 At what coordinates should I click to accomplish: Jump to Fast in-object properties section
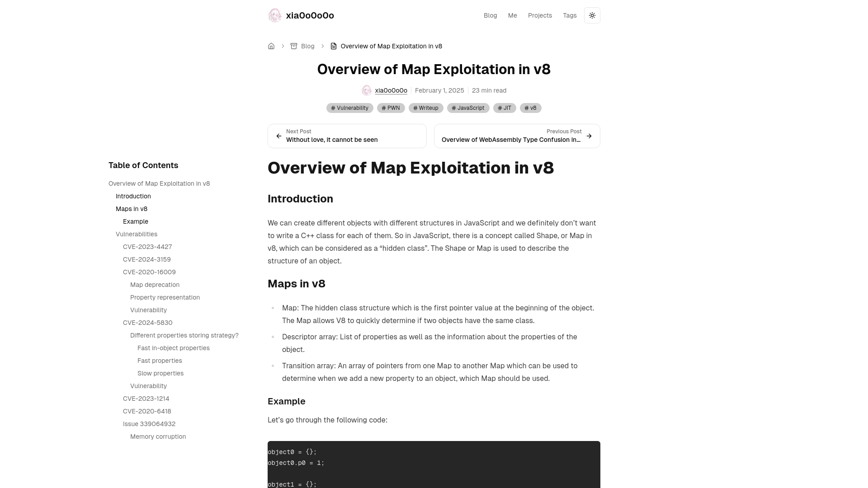click(x=174, y=348)
